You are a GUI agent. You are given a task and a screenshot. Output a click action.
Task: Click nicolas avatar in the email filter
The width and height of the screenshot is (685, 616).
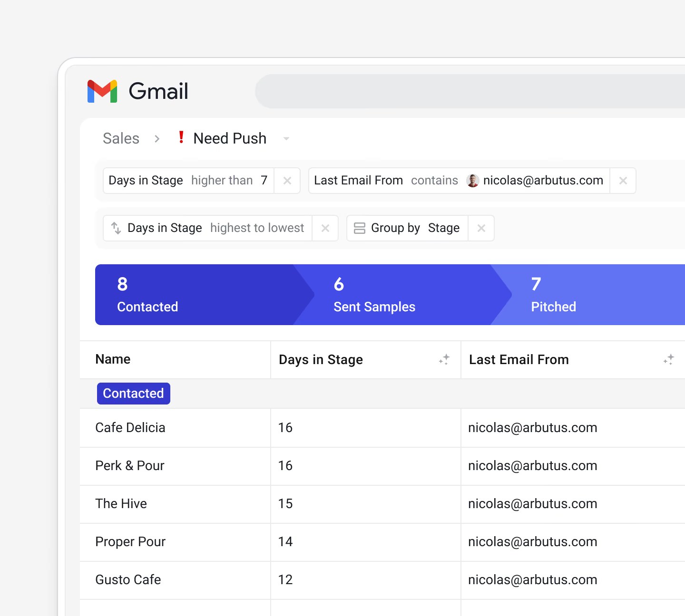click(473, 181)
